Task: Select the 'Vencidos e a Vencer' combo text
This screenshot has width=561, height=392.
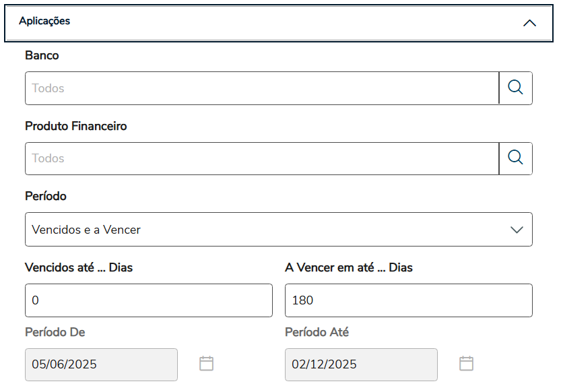Action: (86, 230)
